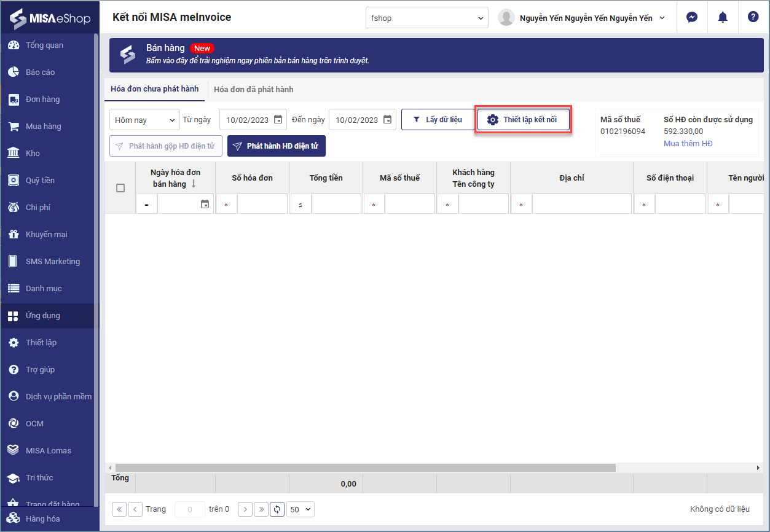Open SMS Marketing in sidebar
Viewport: 770px width, 532px height.
coord(47,262)
